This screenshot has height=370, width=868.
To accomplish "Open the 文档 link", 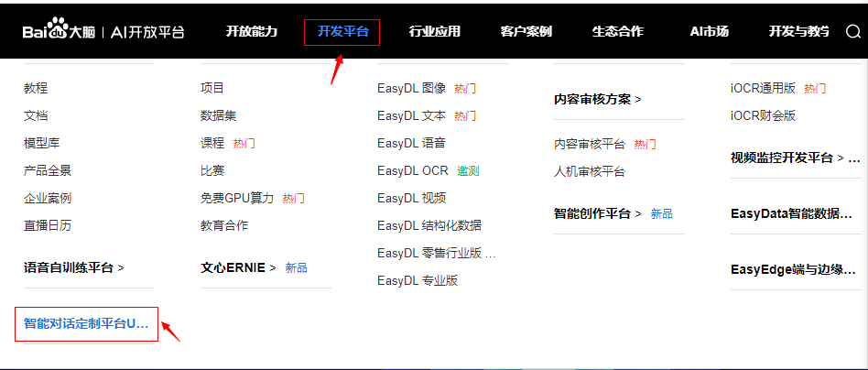I will point(36,115).
